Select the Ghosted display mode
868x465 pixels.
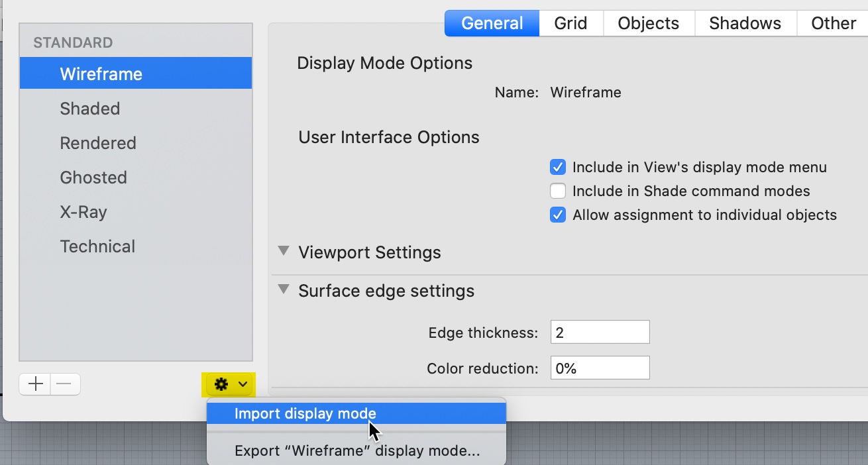136,178
